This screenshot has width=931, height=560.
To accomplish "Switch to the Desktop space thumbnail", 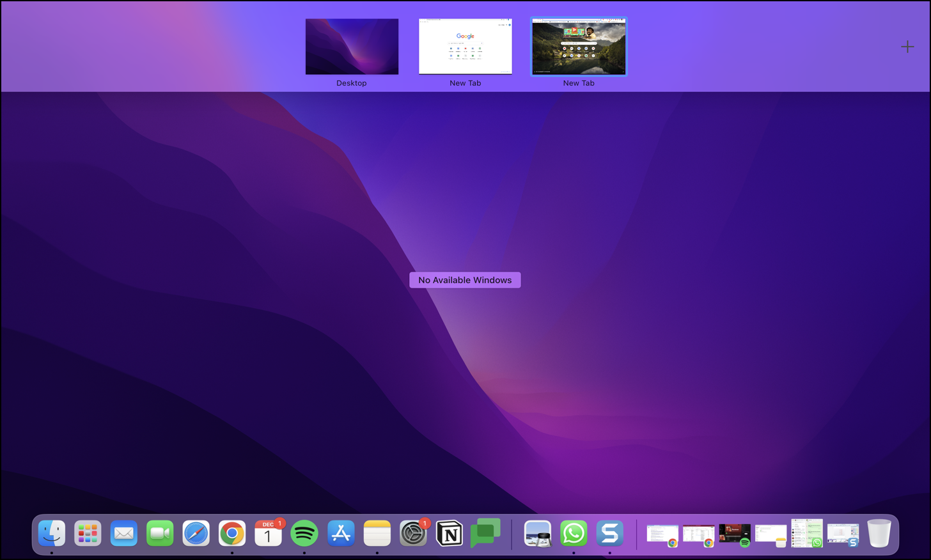I will [x=352, y=47].
